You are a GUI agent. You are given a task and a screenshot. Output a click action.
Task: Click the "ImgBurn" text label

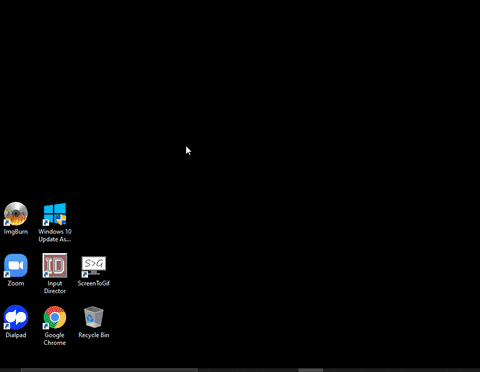[16, 232]
